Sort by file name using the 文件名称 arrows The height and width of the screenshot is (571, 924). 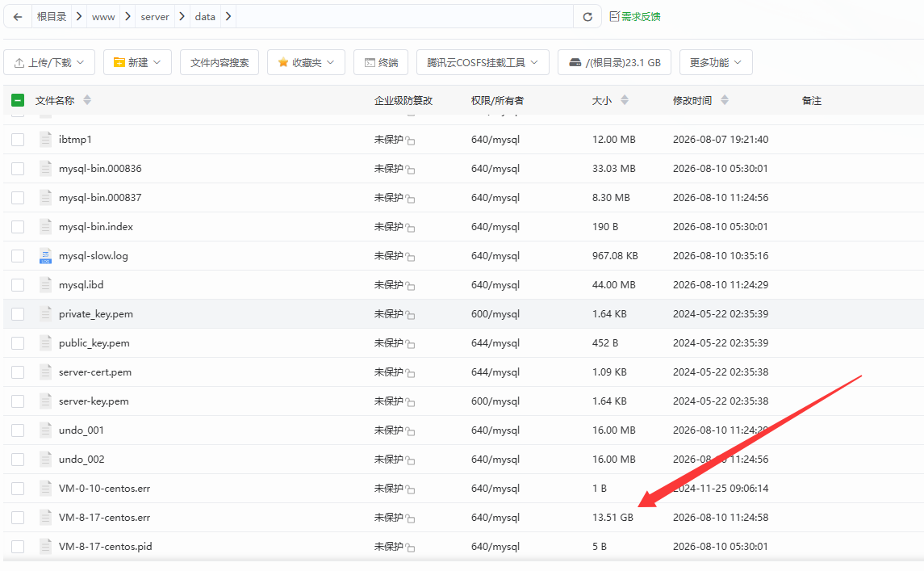[x=87, y=100]
